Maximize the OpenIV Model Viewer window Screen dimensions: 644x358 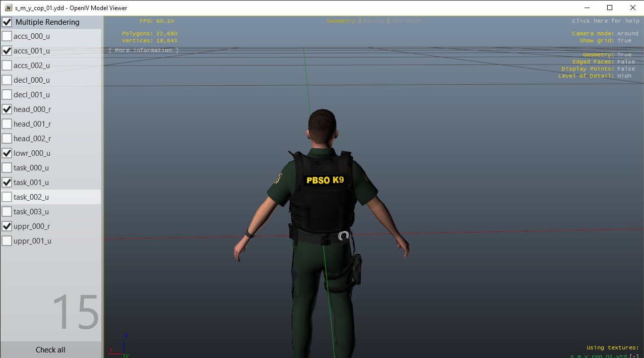(610, 8)
